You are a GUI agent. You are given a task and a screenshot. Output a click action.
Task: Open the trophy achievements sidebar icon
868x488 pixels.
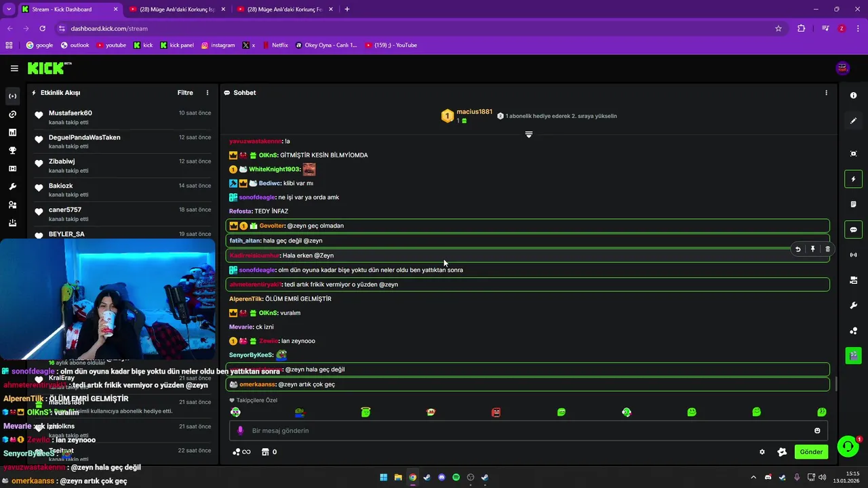point(12,150)
